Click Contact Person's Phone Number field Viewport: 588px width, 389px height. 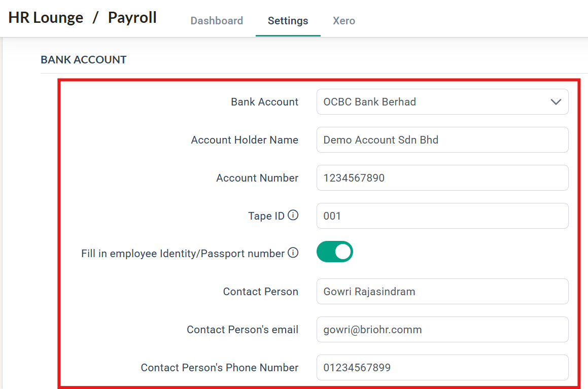442,367
